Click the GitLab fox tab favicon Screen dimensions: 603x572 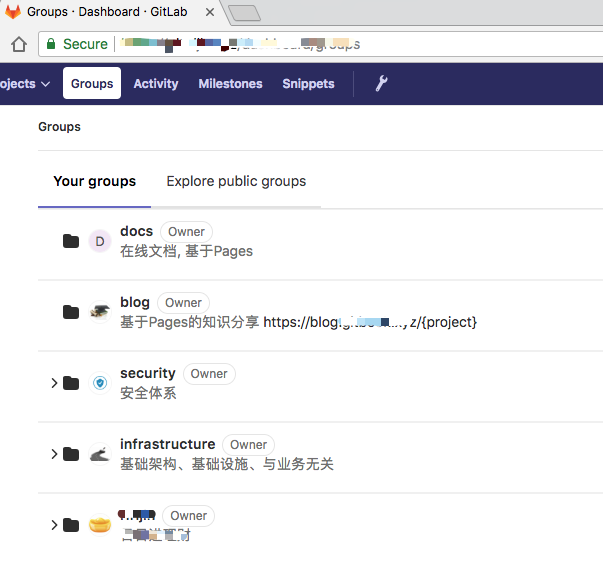click(x=13, y=13)
